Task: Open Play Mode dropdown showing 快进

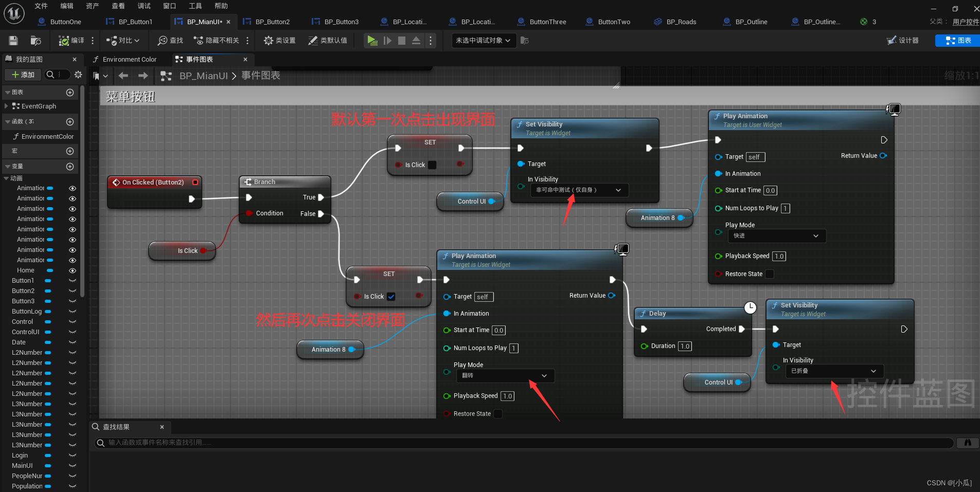Action: pos(777,236)
